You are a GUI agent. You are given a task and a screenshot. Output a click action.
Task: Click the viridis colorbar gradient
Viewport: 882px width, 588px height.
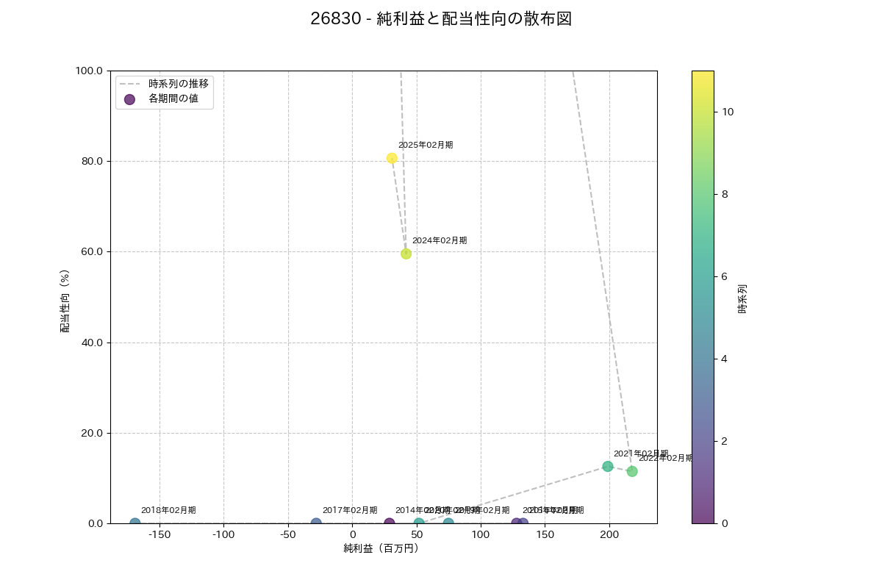(703, 297)
